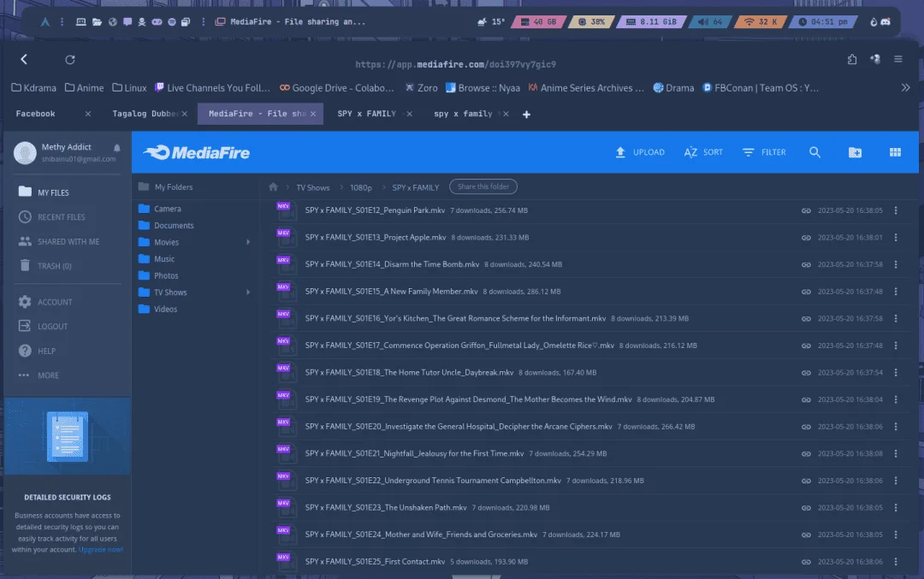
Task: Open options menu for S01E21 Nightfall
Action: coord(896,453)
